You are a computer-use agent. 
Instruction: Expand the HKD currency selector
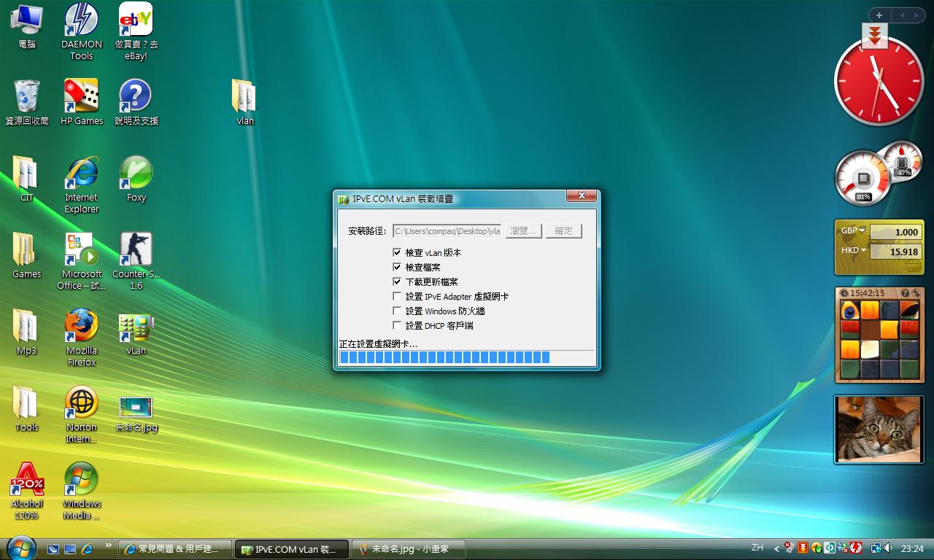tap(862, 251)
